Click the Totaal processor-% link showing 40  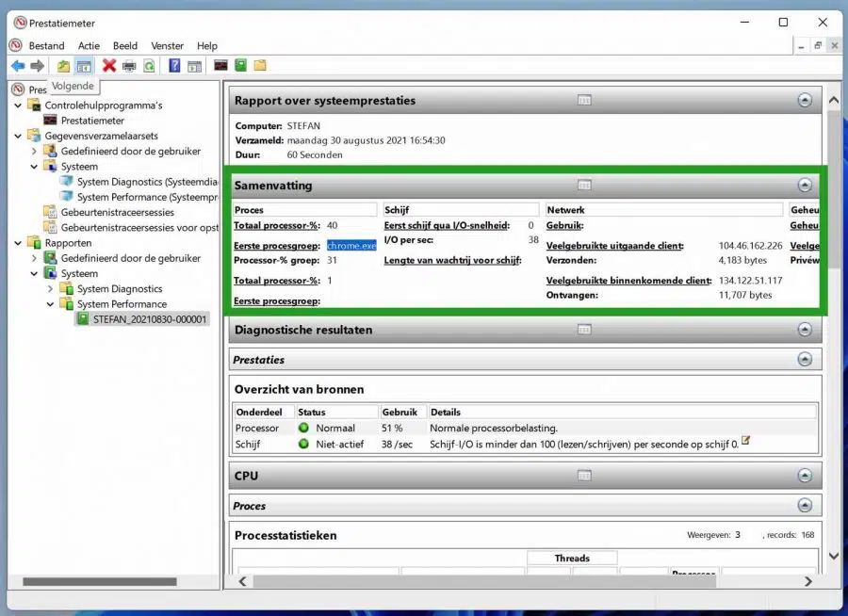click(277, 225)
